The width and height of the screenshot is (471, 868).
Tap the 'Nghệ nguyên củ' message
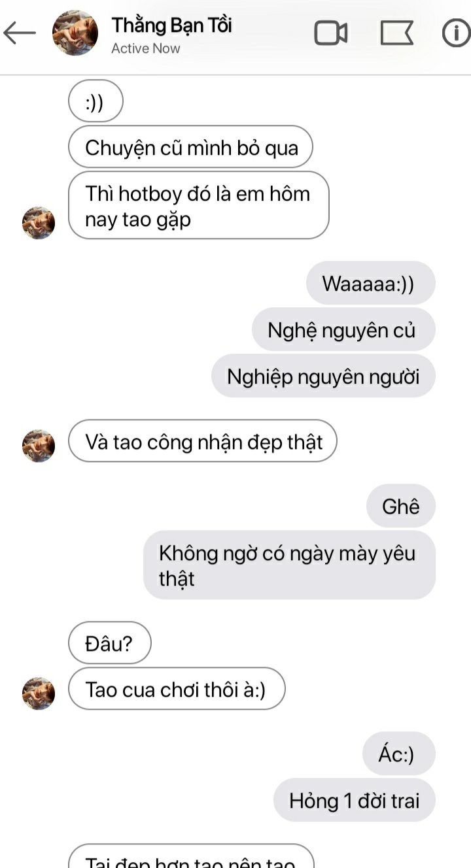pyautogui.click(x=343, y=329)
